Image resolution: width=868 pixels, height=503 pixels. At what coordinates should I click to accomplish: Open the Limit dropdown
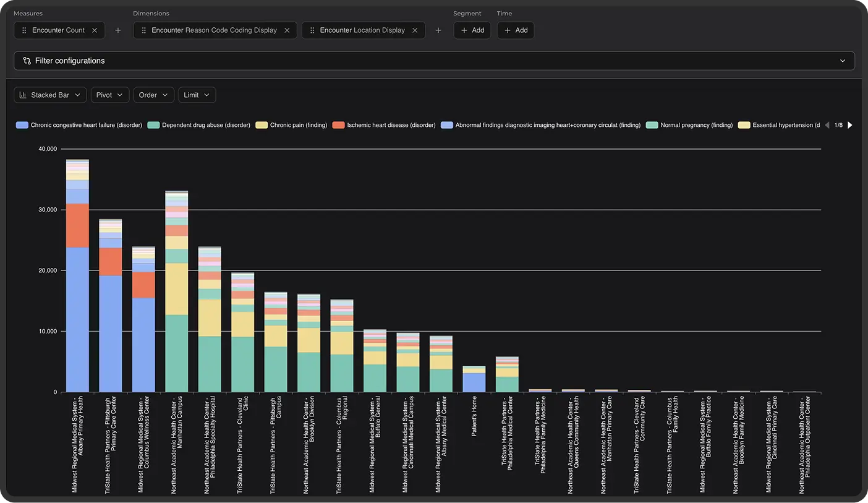click(x=197, y=95)
